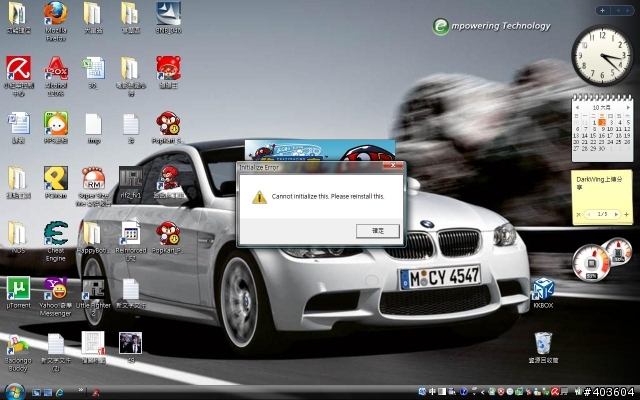Image resolution: width=640 pixels, height=400 pixels.
Task: Launch Cheat Engine shortcut
Action: (56, 241)
